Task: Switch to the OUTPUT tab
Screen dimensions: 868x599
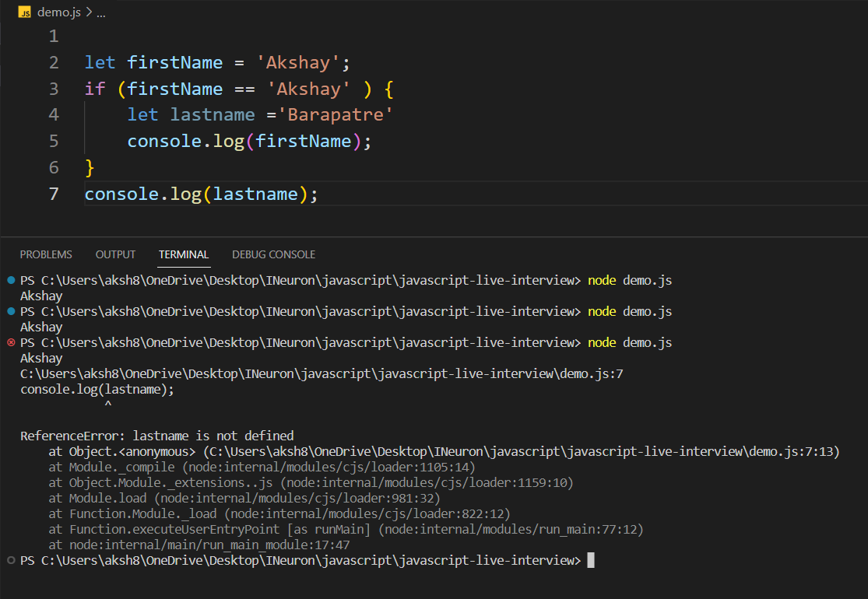Action: pyautogui.click(x=116, y=254)
